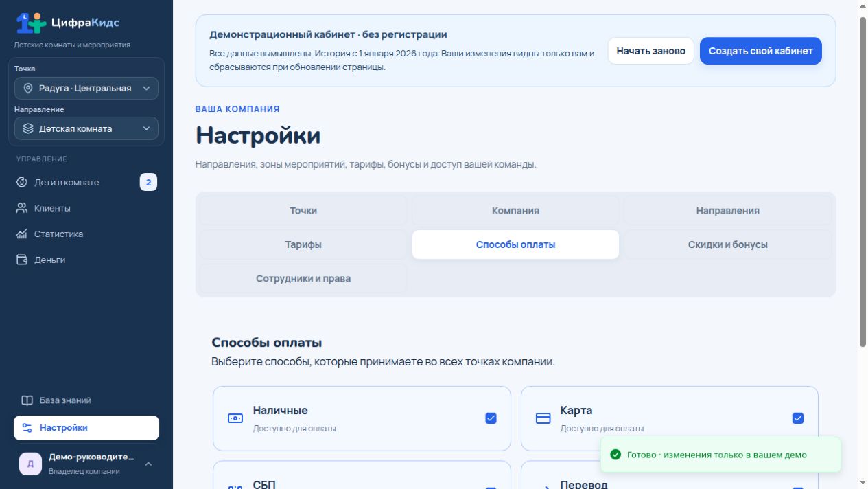Image resolution: width=868 pixels, height=489 pixels.
Task: Click the location pin icon in Точка selector
Action: tap(28, 88)
